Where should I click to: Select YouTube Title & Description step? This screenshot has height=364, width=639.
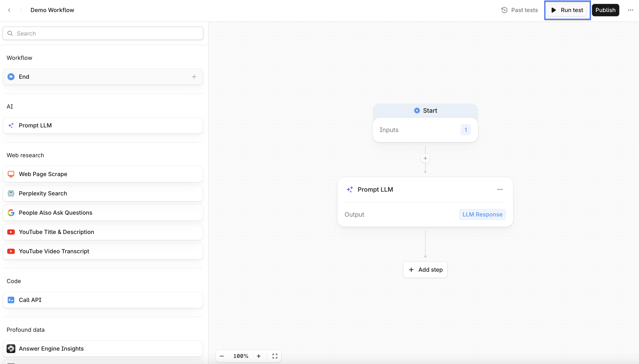pos(103,232)
